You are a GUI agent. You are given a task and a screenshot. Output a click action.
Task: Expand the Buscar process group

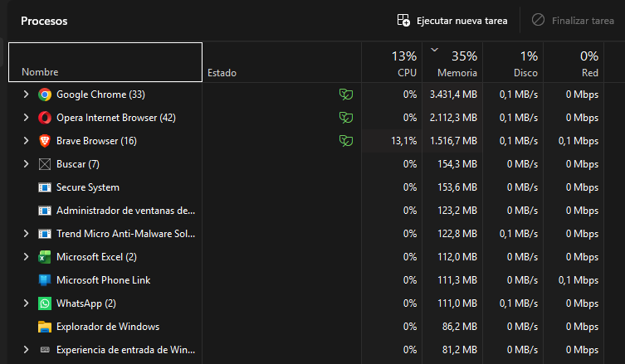pyautogui.click(x=26, y=164)
